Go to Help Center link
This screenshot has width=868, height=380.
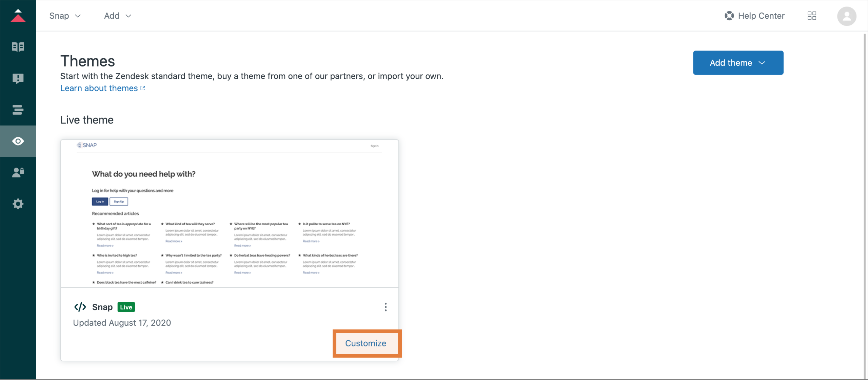(755, 16)
